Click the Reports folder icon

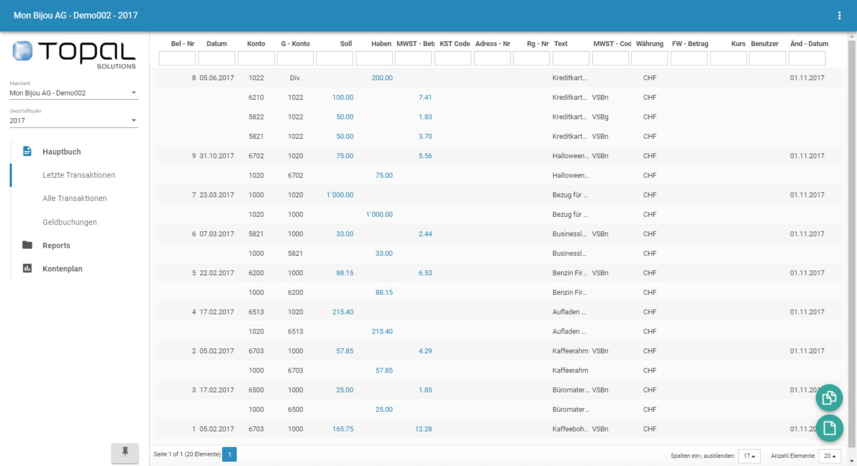click(x=27, y=245)
